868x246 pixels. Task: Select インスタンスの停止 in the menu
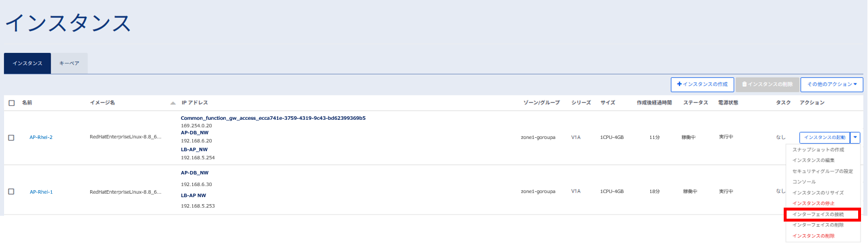(x=813, y=204)
